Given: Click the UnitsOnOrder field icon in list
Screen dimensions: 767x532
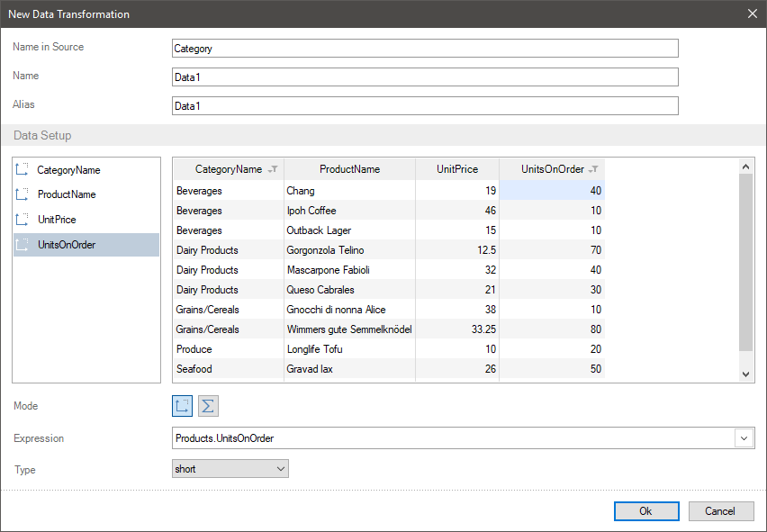Looking at the screenshot, I should [x=23, y=245].
